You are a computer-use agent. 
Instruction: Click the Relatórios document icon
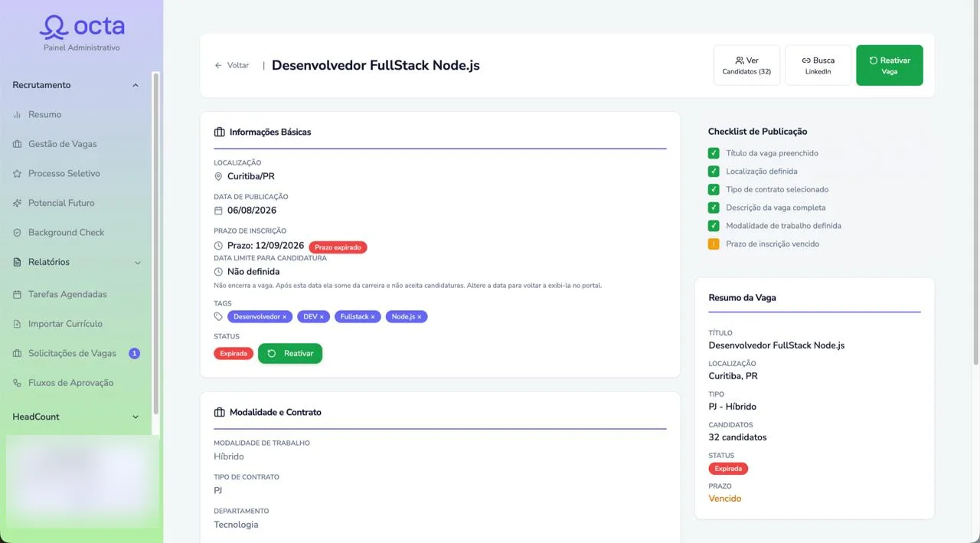coord(17,262)
